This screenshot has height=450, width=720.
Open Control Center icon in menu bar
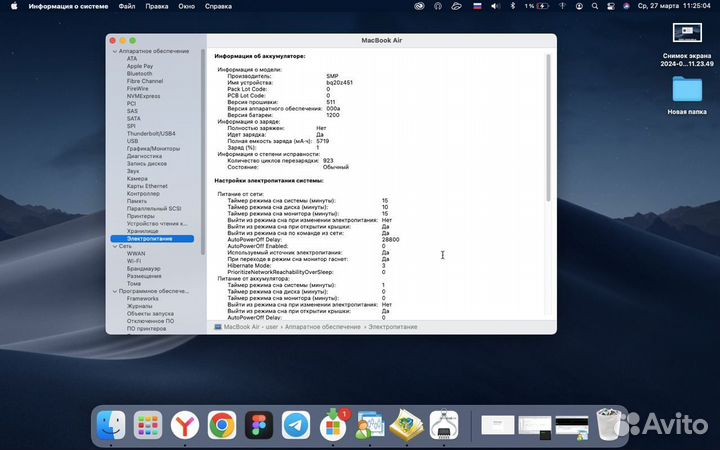point(610,6)
